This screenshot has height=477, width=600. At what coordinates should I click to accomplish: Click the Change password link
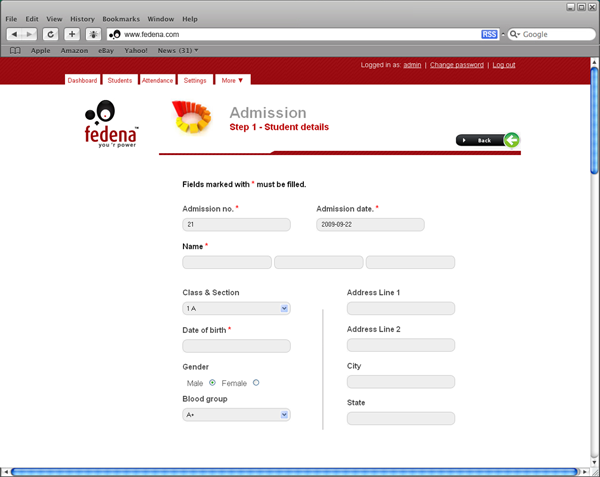click(x=457, y=65)
